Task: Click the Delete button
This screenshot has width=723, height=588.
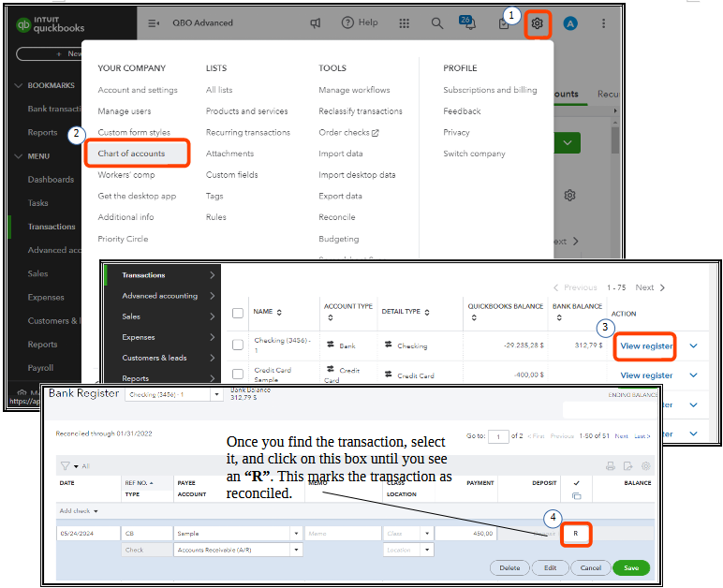Action: click(509, 567)
